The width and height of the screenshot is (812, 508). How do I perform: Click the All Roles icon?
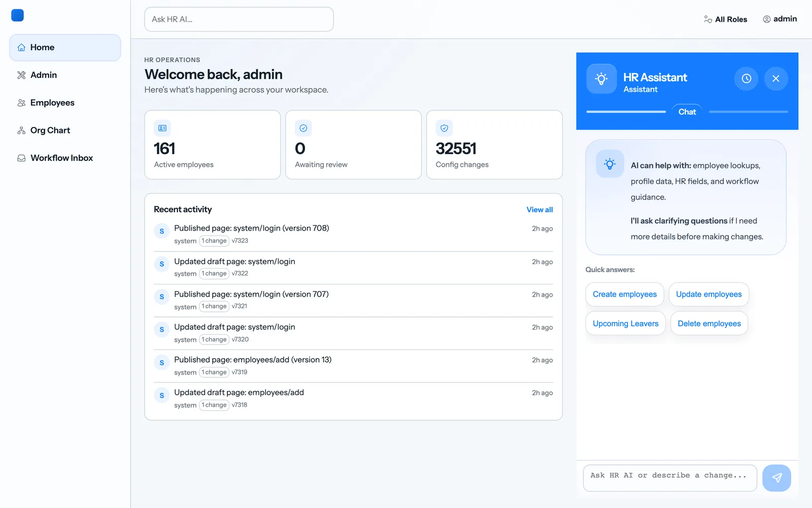[x=708, y=19]
